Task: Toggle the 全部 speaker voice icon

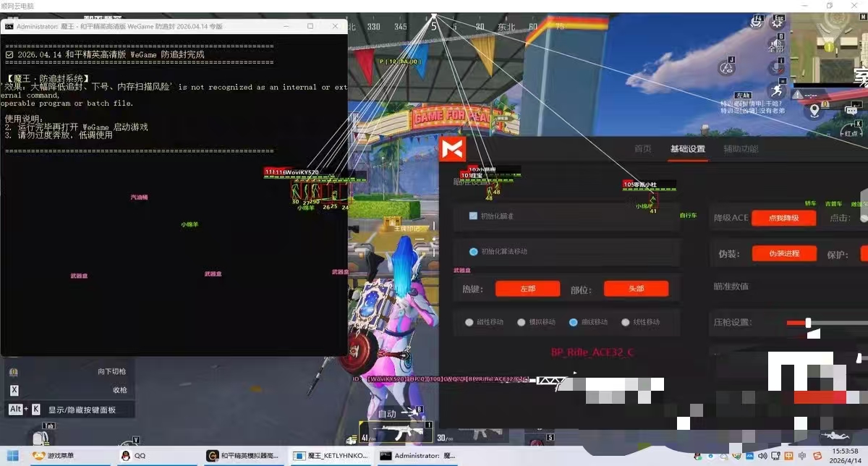Action: (775, 43)
